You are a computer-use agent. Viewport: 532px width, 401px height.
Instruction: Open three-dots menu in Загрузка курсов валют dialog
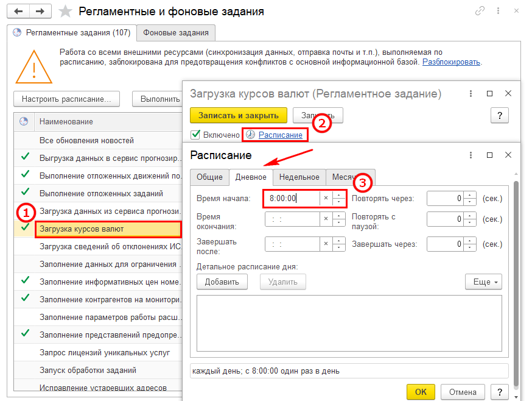pos(471,93)
